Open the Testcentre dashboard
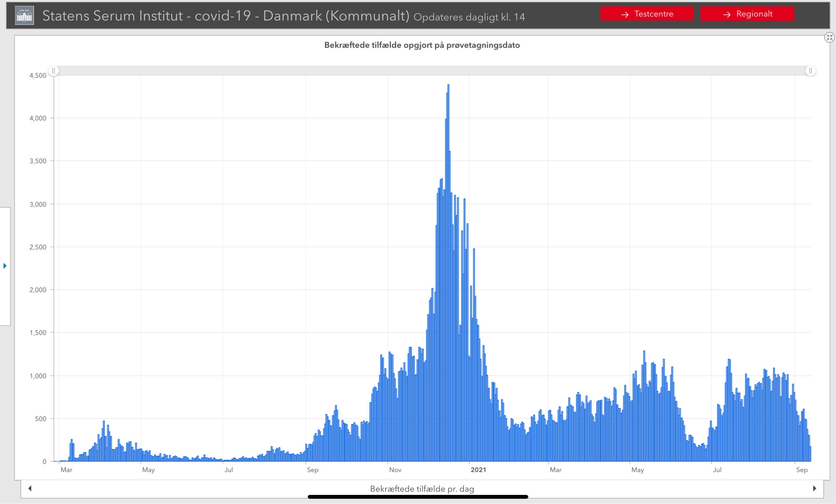This screenshot has width=836, height=504. point(647,14)
